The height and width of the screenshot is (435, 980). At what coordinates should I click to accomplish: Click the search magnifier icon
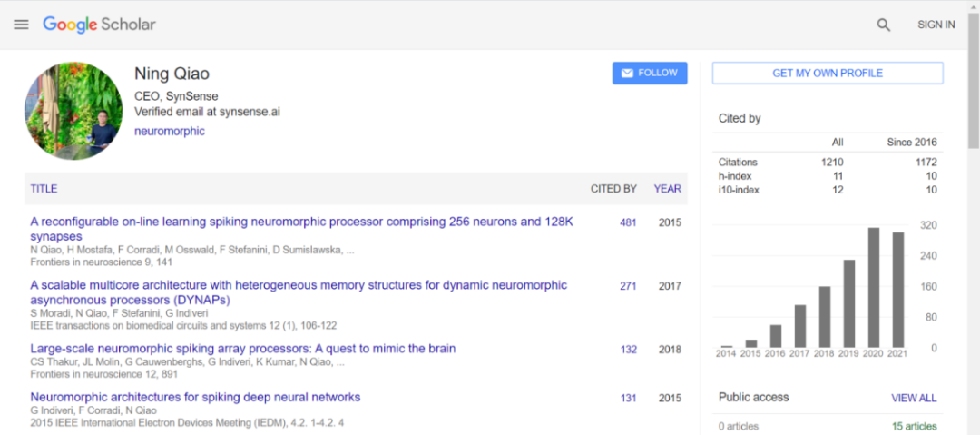tap(883, 25)
